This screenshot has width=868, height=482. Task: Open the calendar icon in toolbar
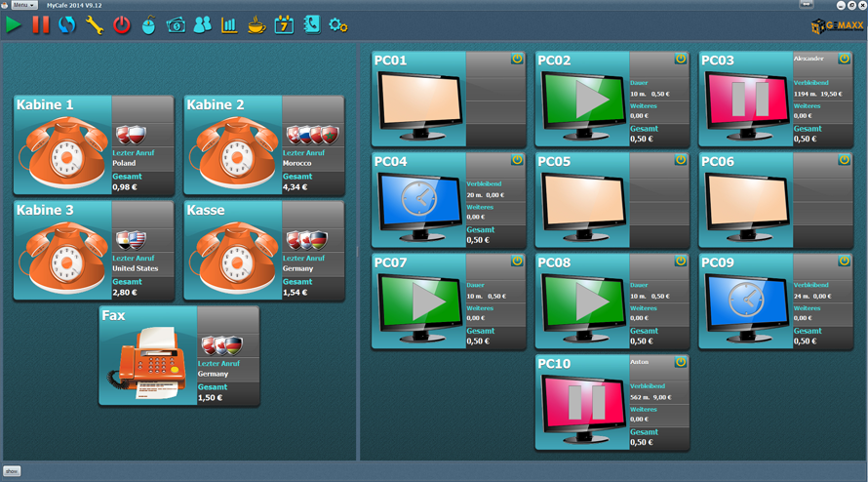pos(284,25)
